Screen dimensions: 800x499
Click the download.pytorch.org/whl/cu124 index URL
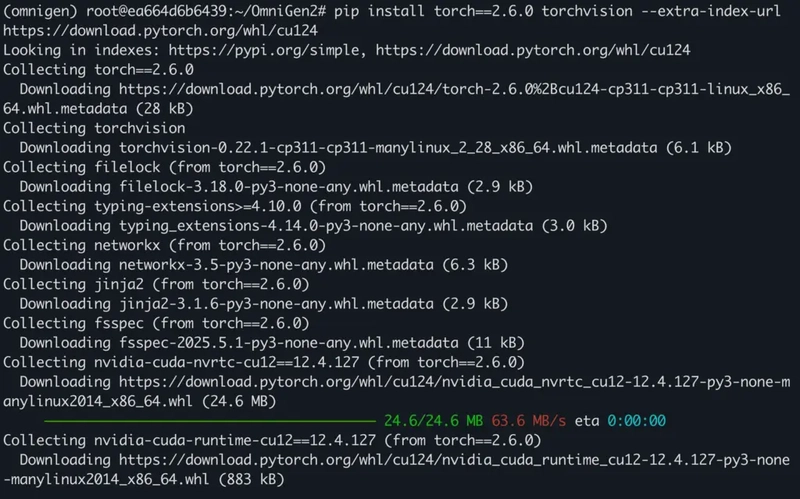533,50
